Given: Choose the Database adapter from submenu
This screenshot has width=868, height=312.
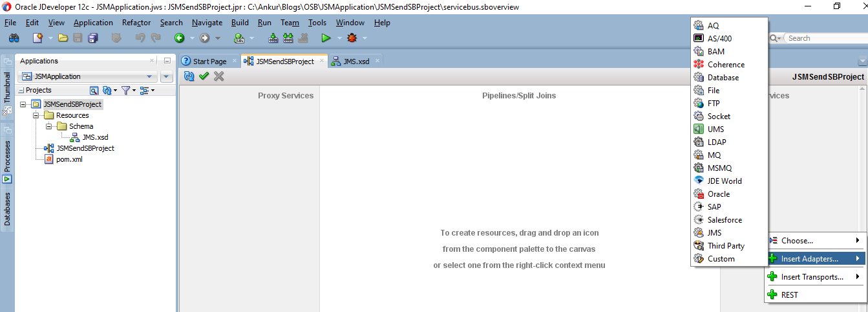Looking at the screenshot, I should tap(723, 78).
